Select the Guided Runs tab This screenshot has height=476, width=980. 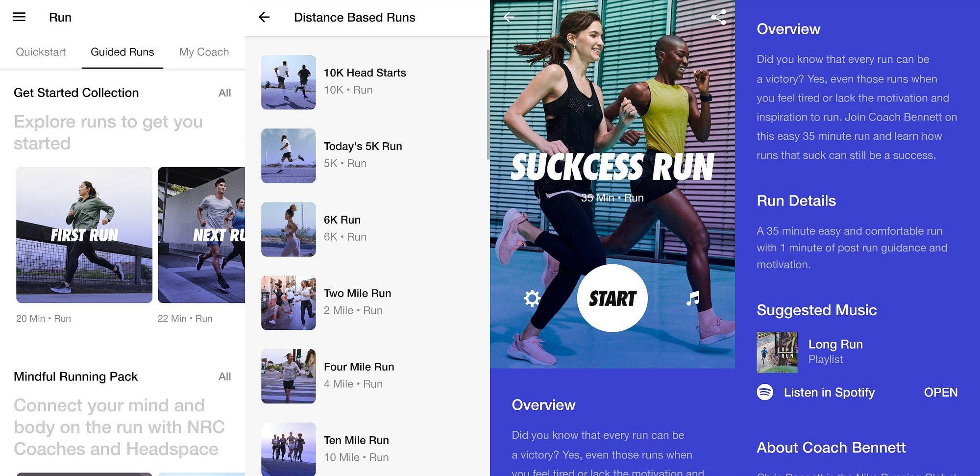[122, 52]
